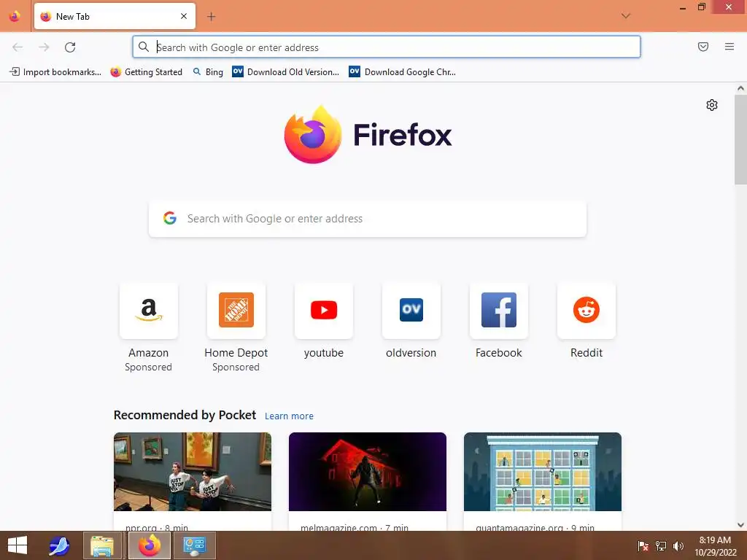Expand the list all tabs chevron
The height and width of the screenshot is (560, 747).
click(625, 16)
